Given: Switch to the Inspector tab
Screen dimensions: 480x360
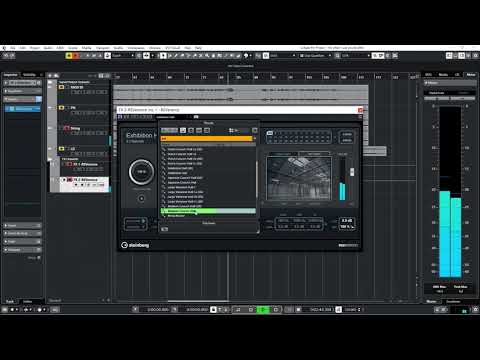Looking at the screenshot, I should tap(11, 75).
